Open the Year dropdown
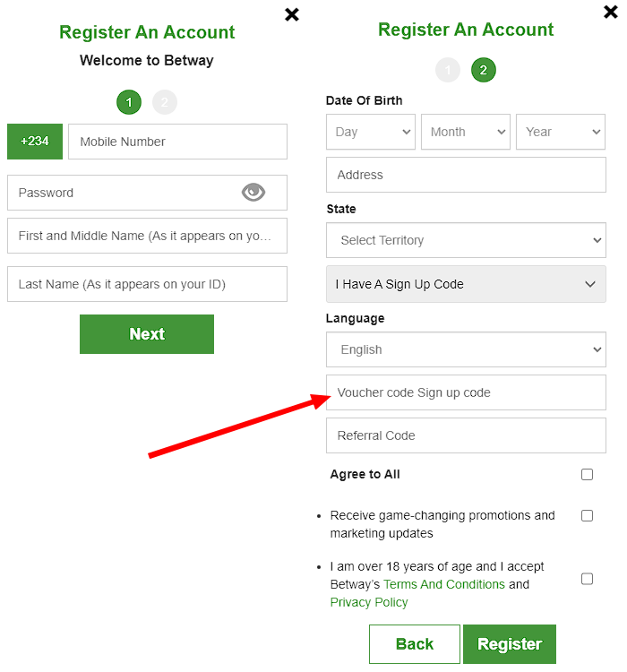The width and height of the screenshot is (627, 672). click(x=561, y=132)
